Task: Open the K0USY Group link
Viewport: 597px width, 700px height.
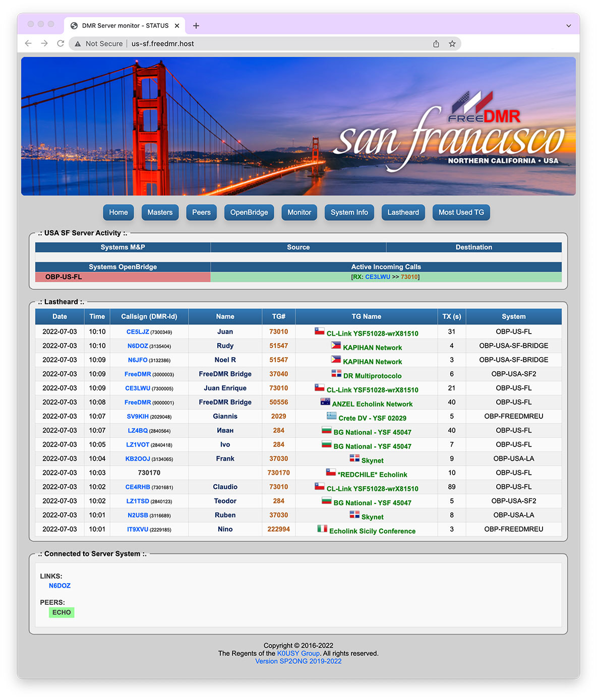Action: tap(299, 653)
